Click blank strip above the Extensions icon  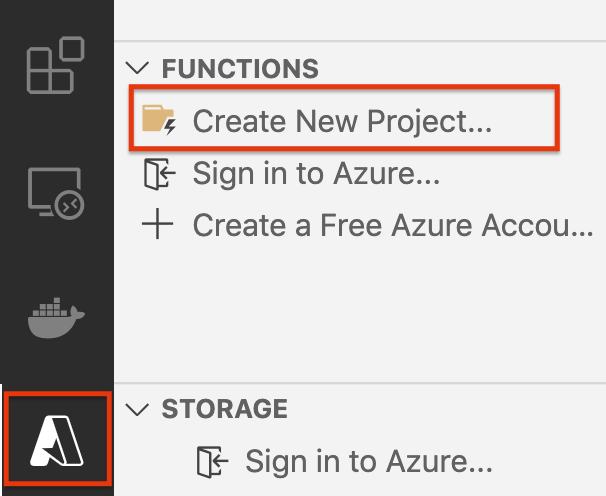[x=57, y=15]
